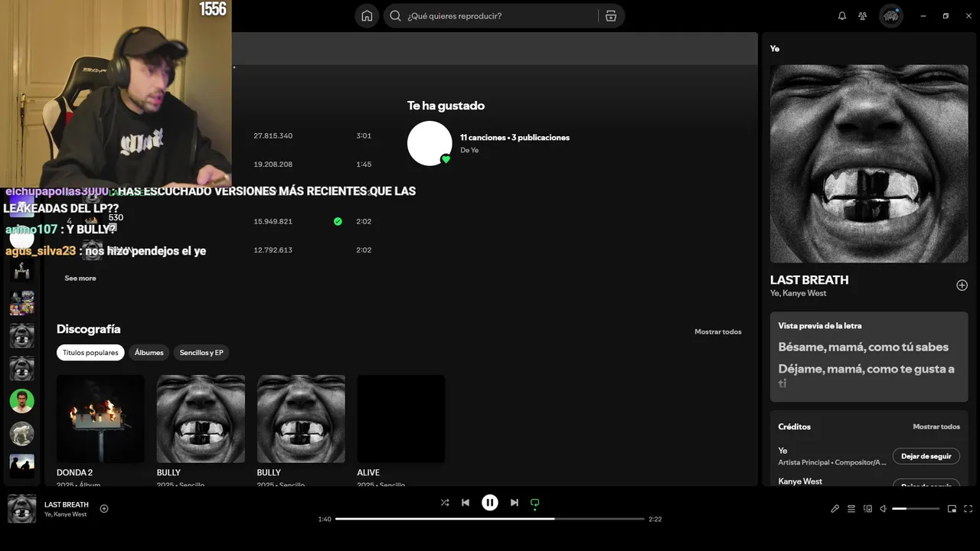The width and height of the screenshot is (980, 551).
Task: Toggle green saved checkmark on 15.949.821 track
Action: 338,222
